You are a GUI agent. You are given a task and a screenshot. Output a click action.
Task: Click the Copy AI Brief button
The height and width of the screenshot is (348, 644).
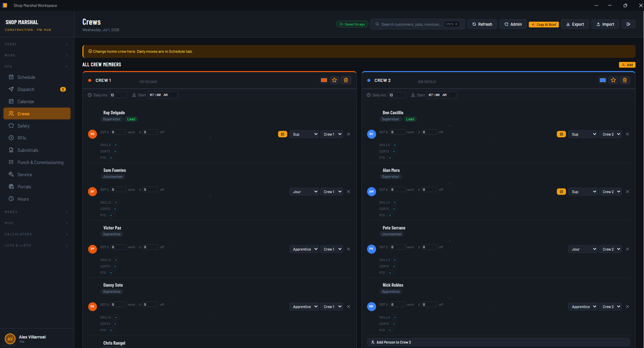(x=544, y=25)
